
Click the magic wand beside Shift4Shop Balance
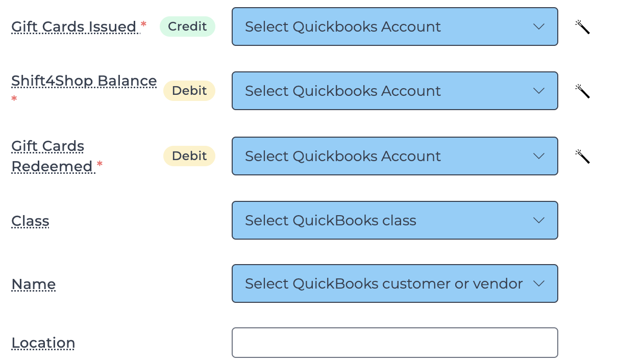pos(582,91)
